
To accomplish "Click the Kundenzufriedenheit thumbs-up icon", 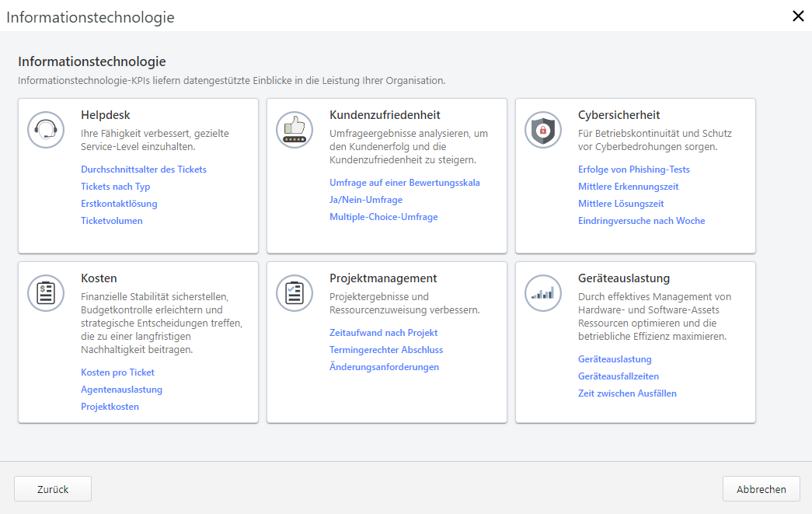I will pyautogui.click(x=294, y=130).
